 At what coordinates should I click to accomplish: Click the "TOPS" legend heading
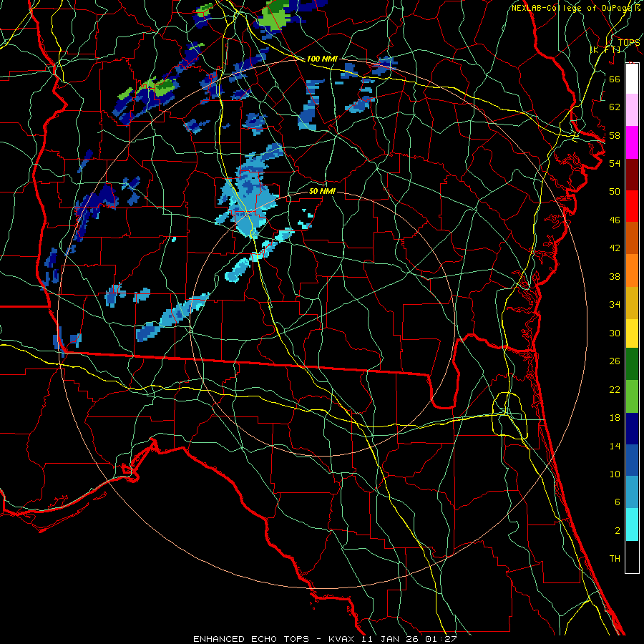pyautogui.click(x=629, y=42)
